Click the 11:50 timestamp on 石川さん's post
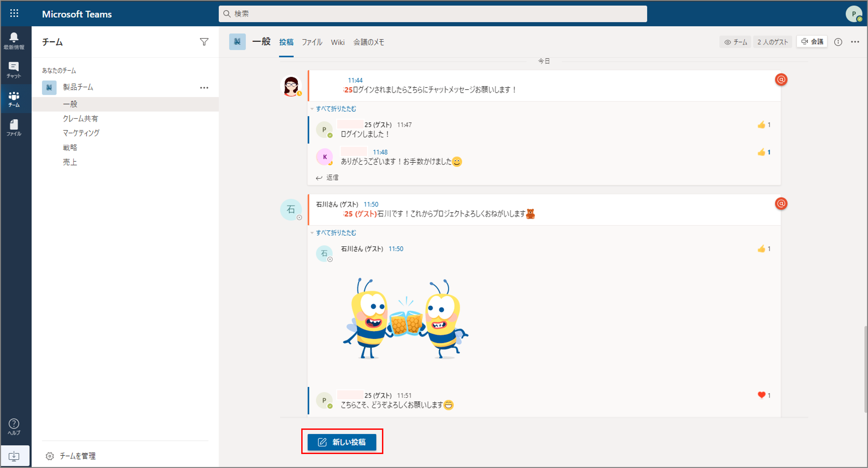 tap(371, 204)
